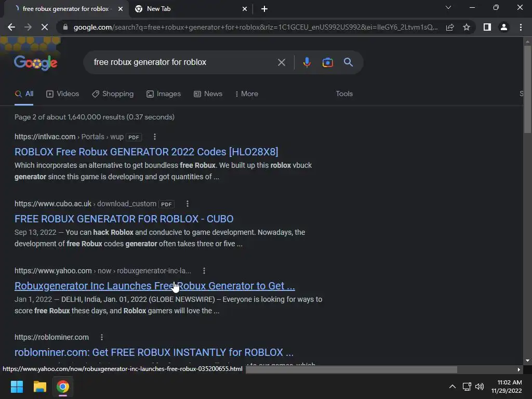Click the 'Page 2 of about 1,640,000 results' text
Viewport: 532px width, 399px height.
coord(95,117)
